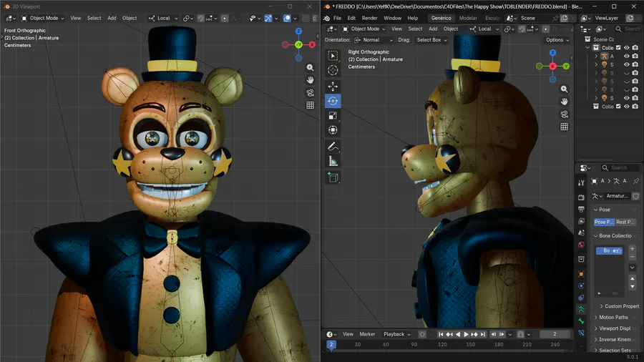Click the Pose Position button

pos(604,222)
